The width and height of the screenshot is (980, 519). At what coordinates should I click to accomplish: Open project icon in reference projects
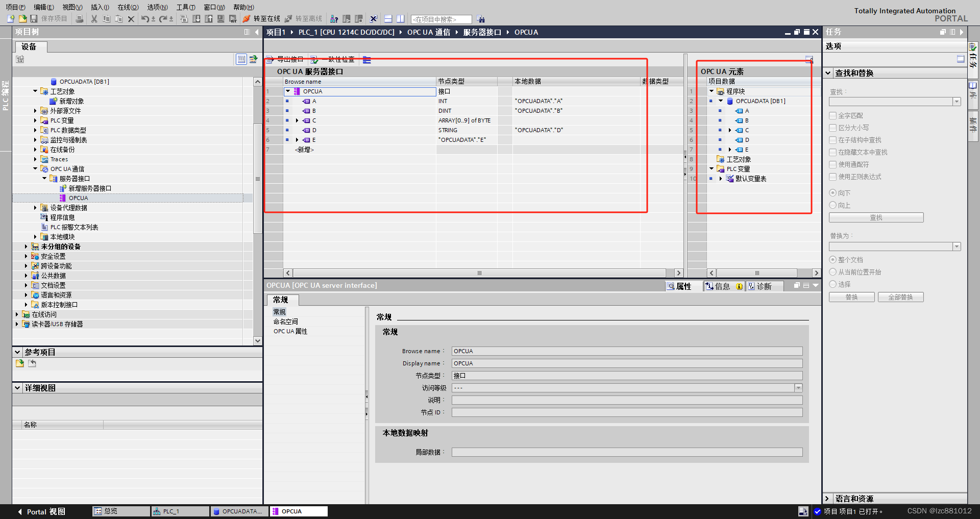tap(20, 363)
